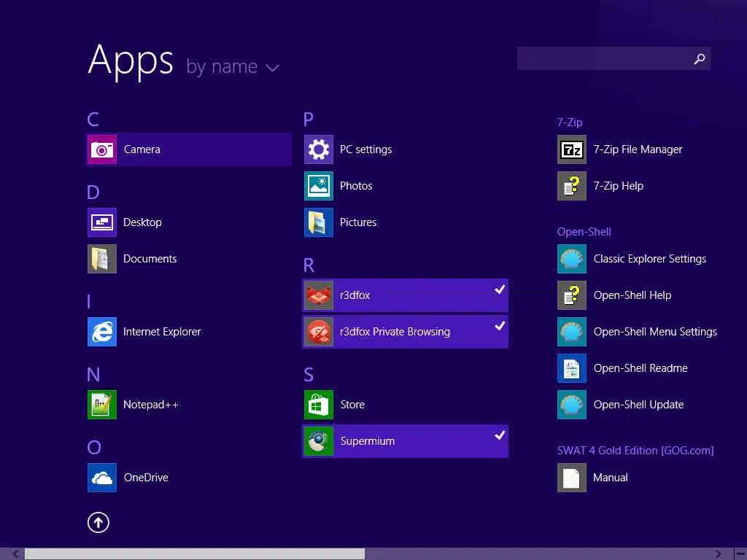Click the 'Camera' label text
The height and width of the screenshot is (560, 747).
click(142, 149)
